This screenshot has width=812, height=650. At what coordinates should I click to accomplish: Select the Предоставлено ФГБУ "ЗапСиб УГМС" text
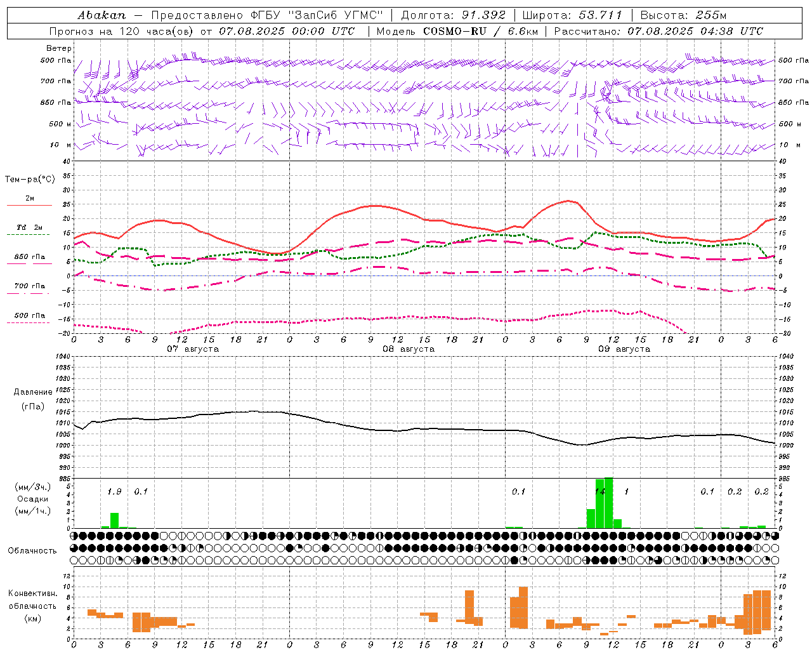[267, 15]
